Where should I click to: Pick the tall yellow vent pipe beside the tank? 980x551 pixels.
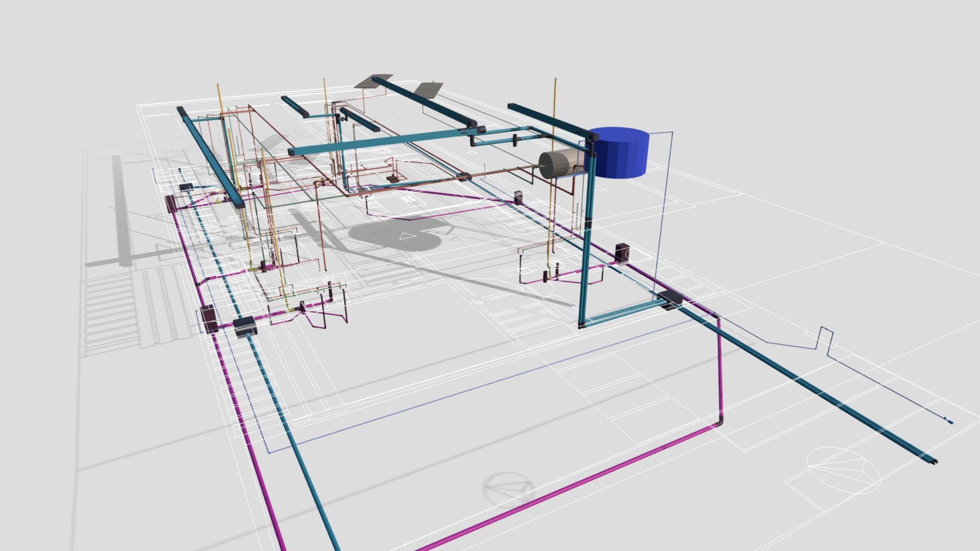tap(552, 173)
